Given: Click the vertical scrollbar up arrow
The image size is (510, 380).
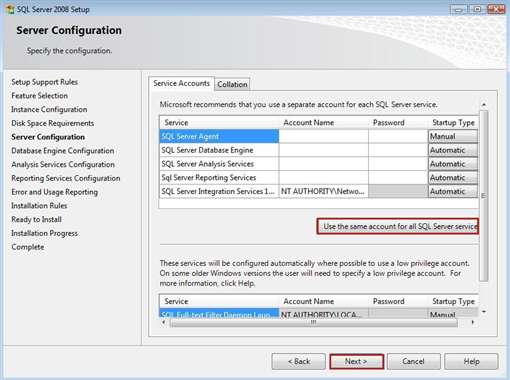Looking at the screenshot, I should (x=484, y=105).
